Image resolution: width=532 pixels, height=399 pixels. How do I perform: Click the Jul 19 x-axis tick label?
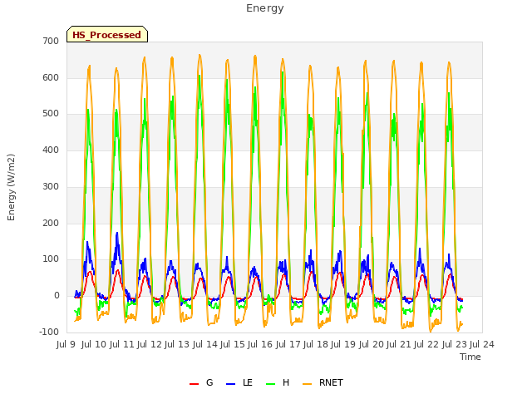(343, 345)
